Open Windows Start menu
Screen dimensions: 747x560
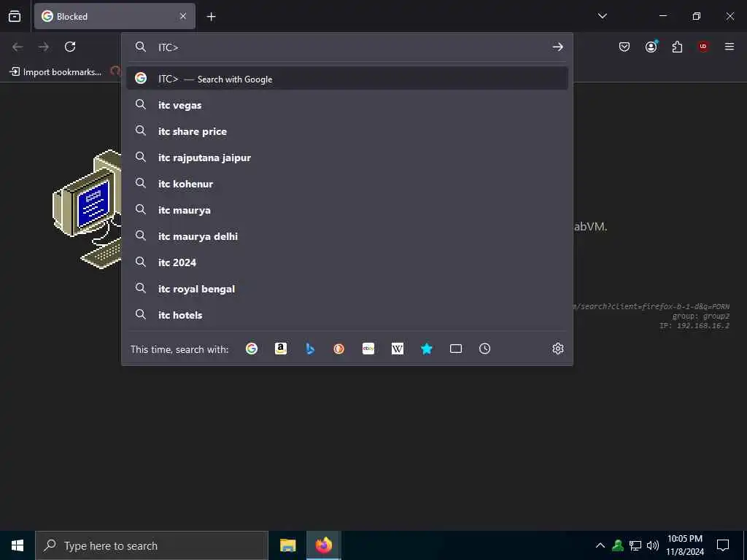pos(18,545)
